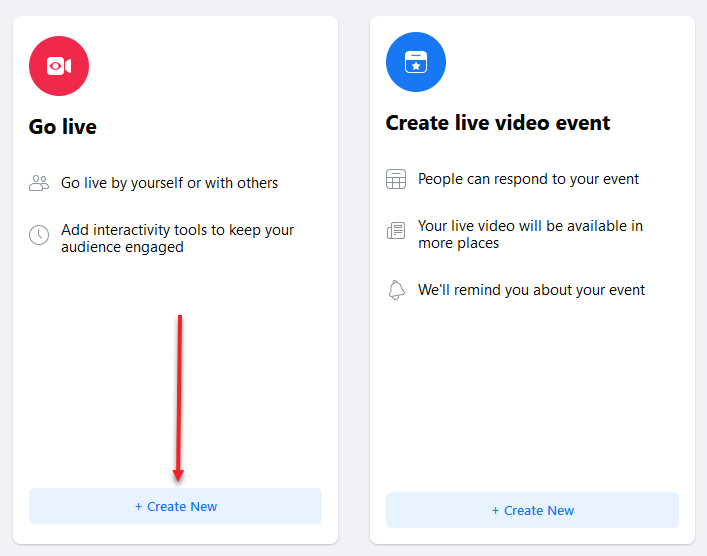Image resolution: width=707 pixels, height=556 pixels.
Task: Click the Add interactivity tools description text
Action: pos(178,239)
